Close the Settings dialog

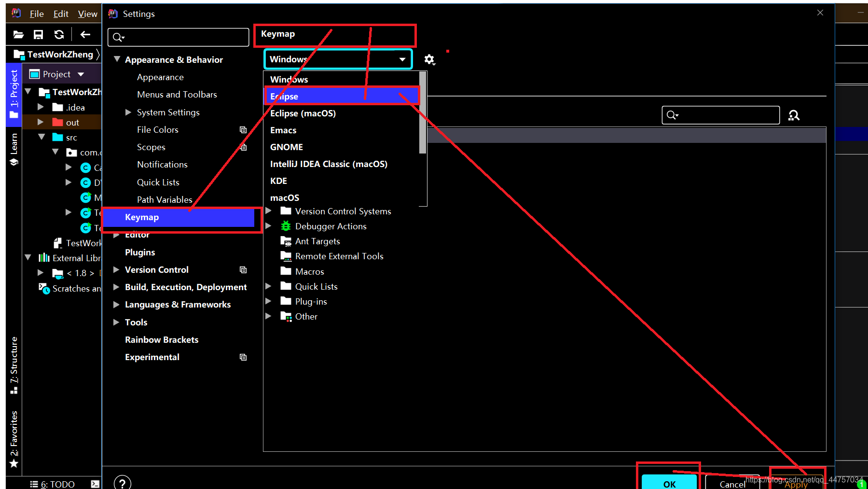pos(820,13)
